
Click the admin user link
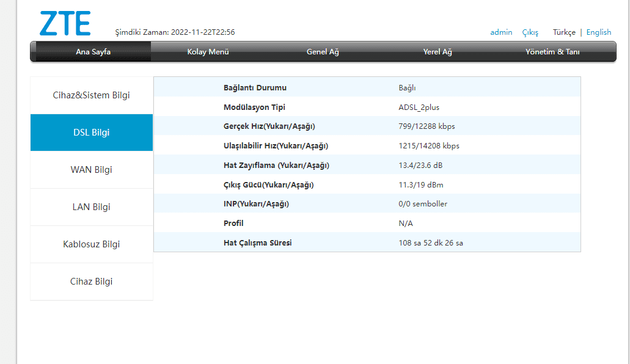(x=501, y=32)
